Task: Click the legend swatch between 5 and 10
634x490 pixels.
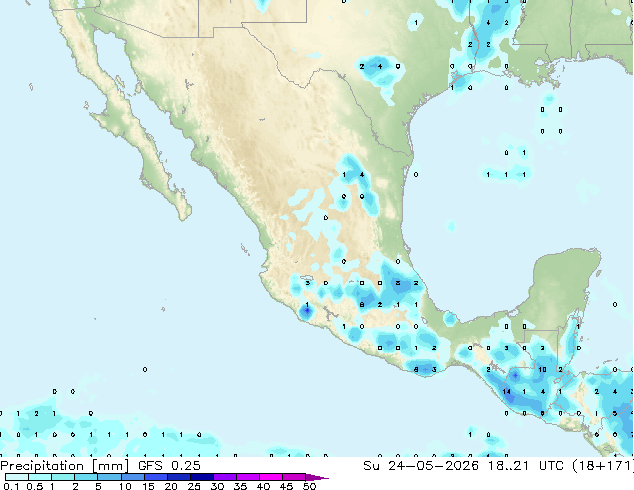Action: point(109,477)
